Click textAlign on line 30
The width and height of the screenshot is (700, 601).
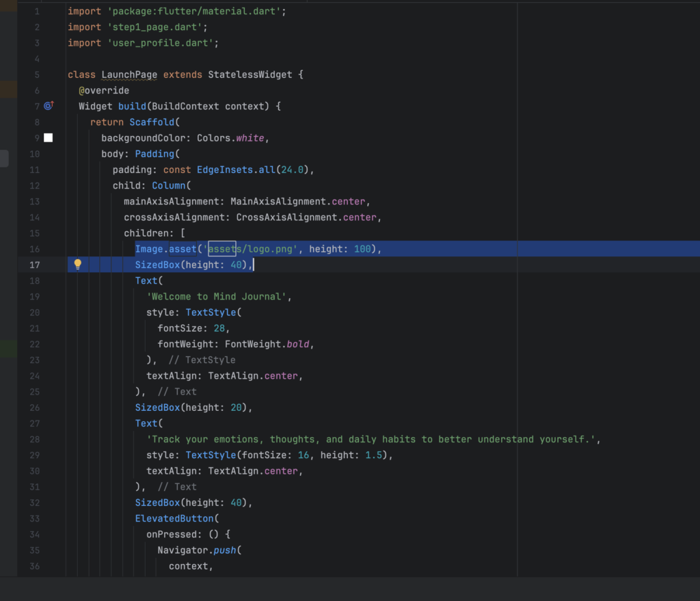coord(172,471)
